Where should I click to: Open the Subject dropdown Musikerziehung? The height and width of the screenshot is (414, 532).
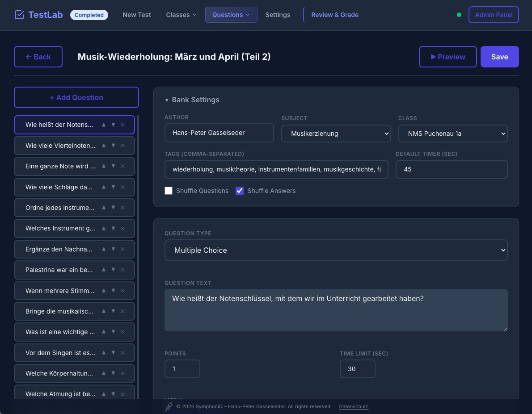pyautogui.click(x=336, y=134)
